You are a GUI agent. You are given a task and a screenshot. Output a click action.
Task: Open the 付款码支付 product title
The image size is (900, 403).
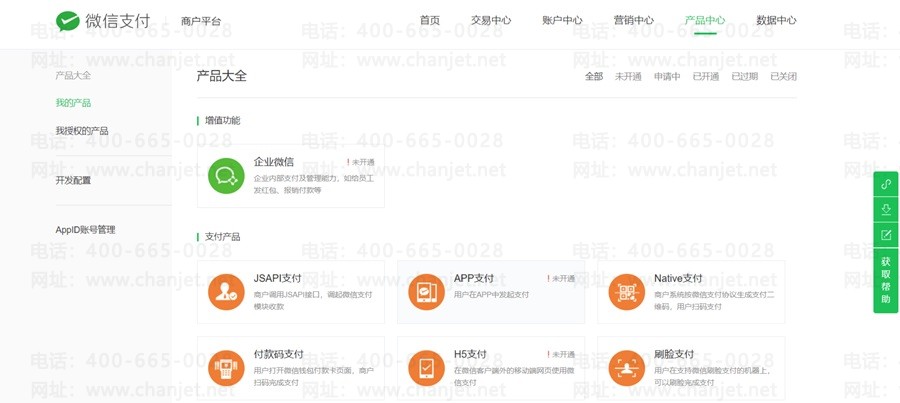(278, 354)
